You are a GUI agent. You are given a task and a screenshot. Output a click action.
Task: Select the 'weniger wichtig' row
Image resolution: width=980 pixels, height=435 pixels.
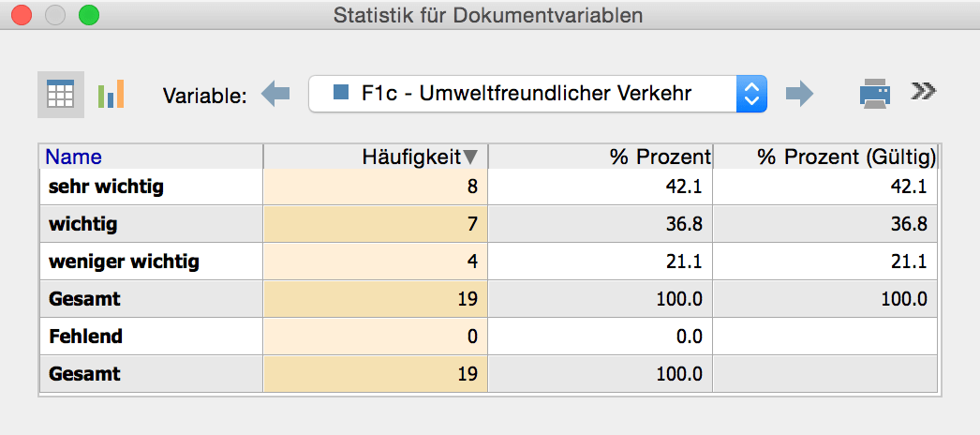tap(124, 262)
